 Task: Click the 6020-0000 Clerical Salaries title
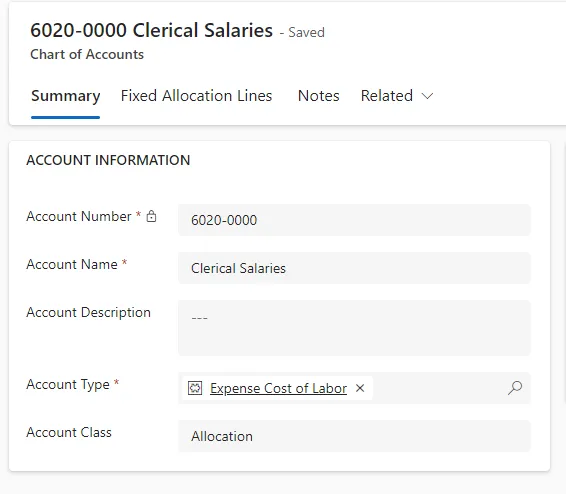tap(152, 30)
